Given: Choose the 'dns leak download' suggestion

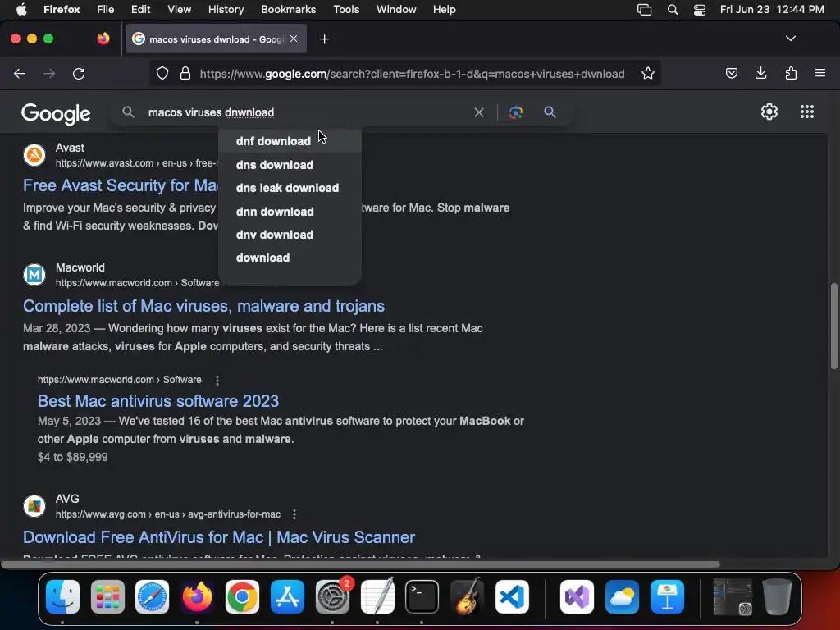Looking at the screenshot, I should [290, 188].
